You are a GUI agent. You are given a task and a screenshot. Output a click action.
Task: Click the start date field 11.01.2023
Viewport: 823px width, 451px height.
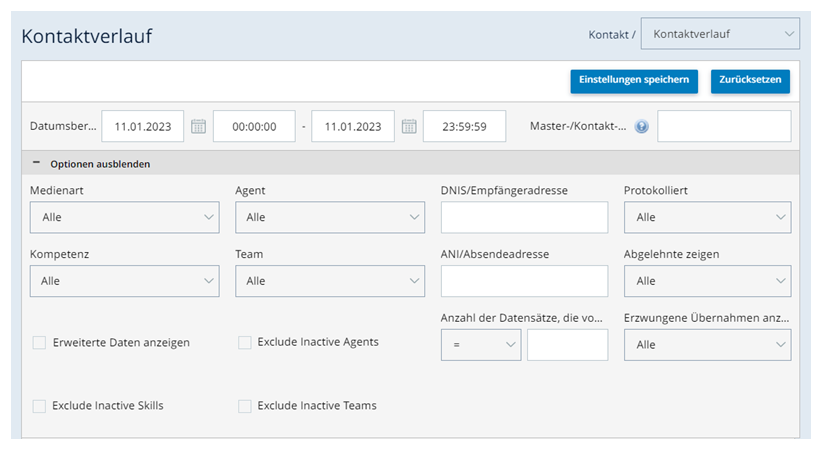point(143,126)
